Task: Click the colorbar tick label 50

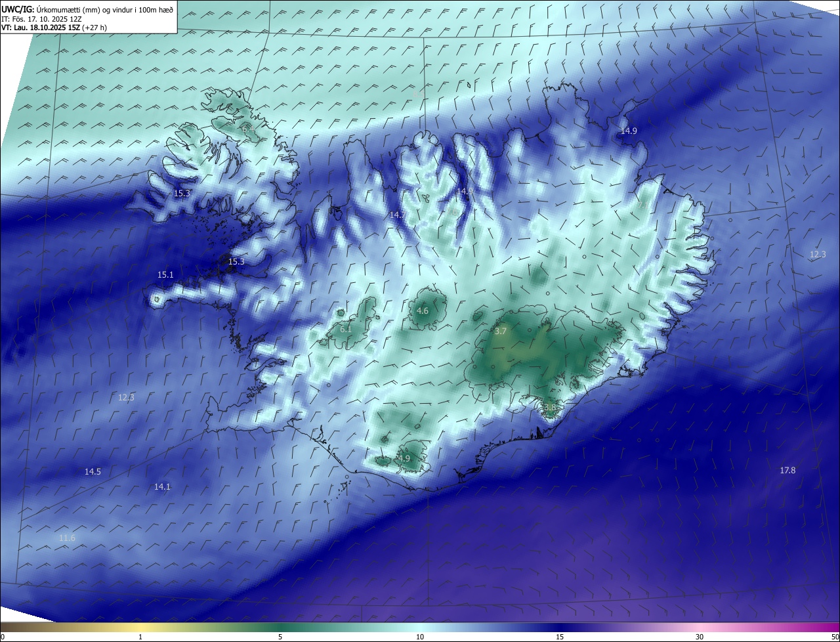Action: click(835, 637)
